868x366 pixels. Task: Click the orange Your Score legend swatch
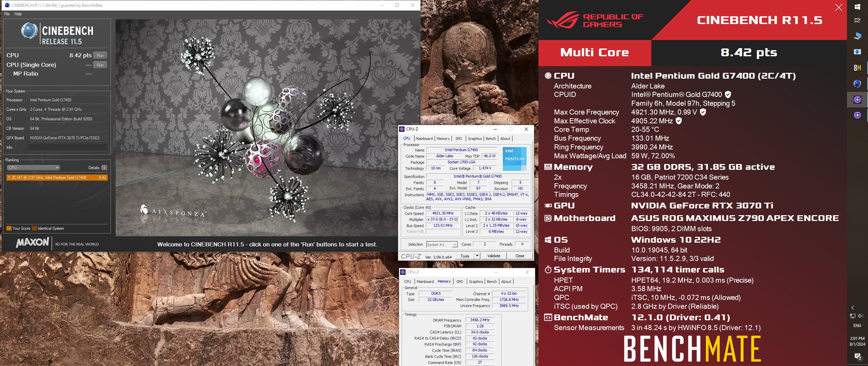(9, 228)
